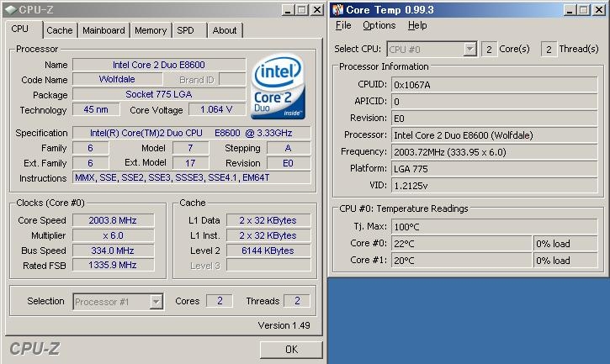
Task: Click the Platform LGA 775 field
Action: (x=494, y=169)
